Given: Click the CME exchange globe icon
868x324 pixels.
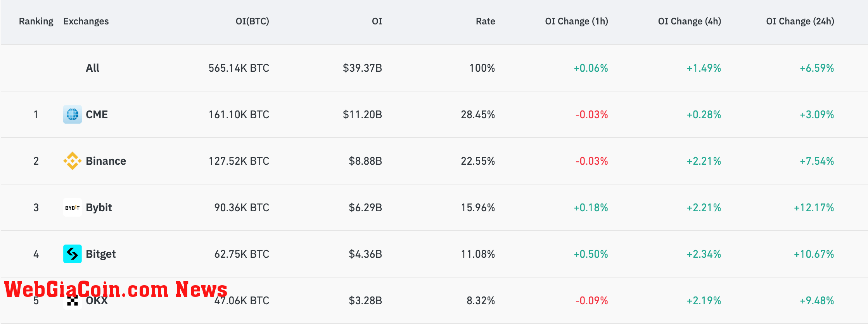Looking at the screenshot, I should pos(73,114).
